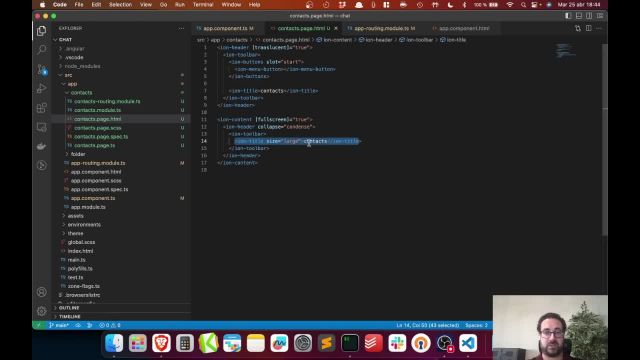Open the Source Control view
The height and width of the screenshot is (360, 640).
(42, 69)
